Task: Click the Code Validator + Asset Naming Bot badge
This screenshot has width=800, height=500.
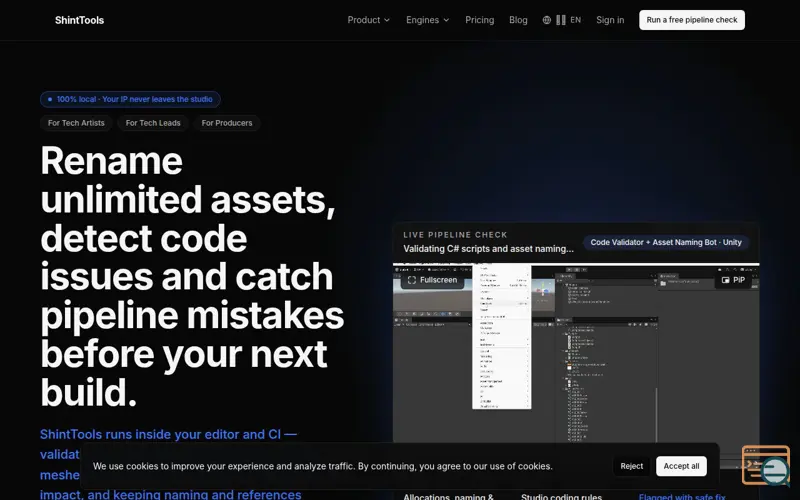Action: coord(666,242)
